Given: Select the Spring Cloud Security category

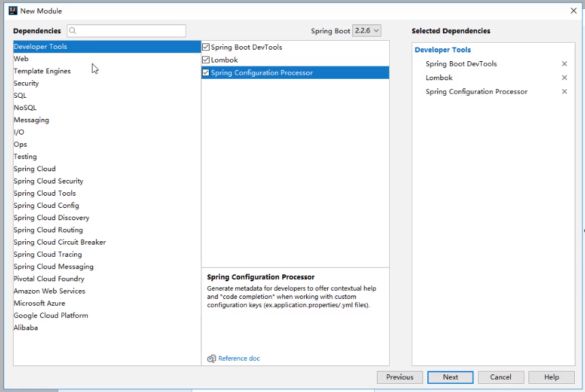Looking at the screenshot, I should [x=48, y=181].
